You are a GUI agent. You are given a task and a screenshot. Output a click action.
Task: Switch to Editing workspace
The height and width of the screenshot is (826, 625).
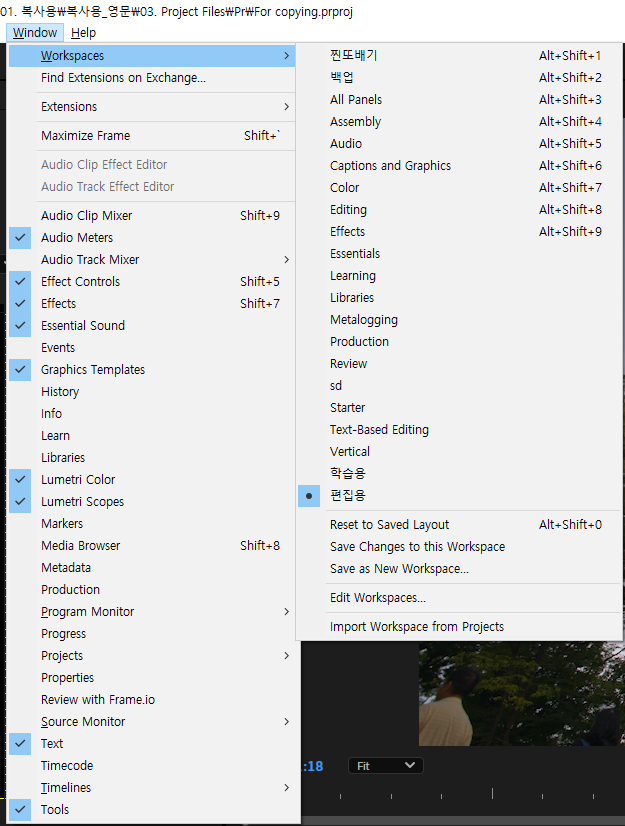459,210
